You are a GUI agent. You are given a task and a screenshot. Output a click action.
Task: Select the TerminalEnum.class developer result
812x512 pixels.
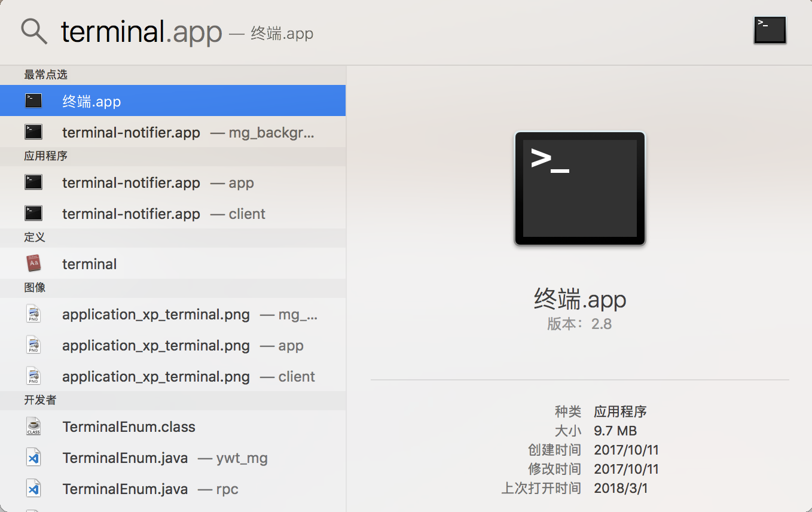pyautogui.click(x=173, y=426)
